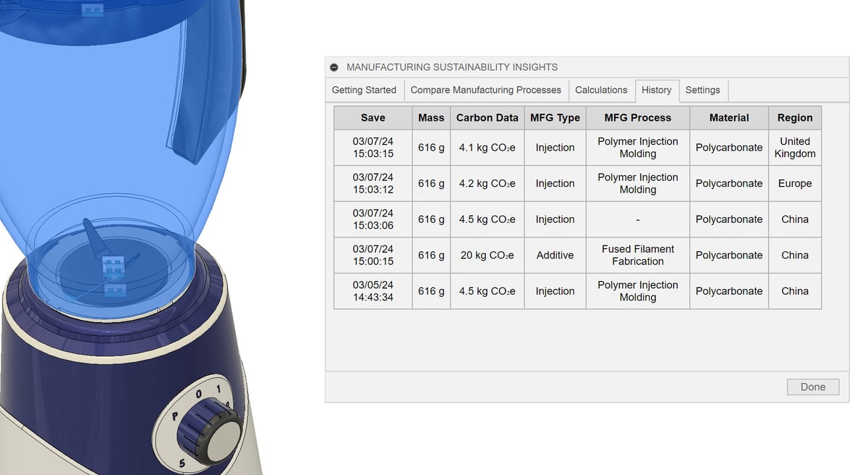The image size is (868, 475).
Task: Click the Region column header
Action: pos(795,117)
